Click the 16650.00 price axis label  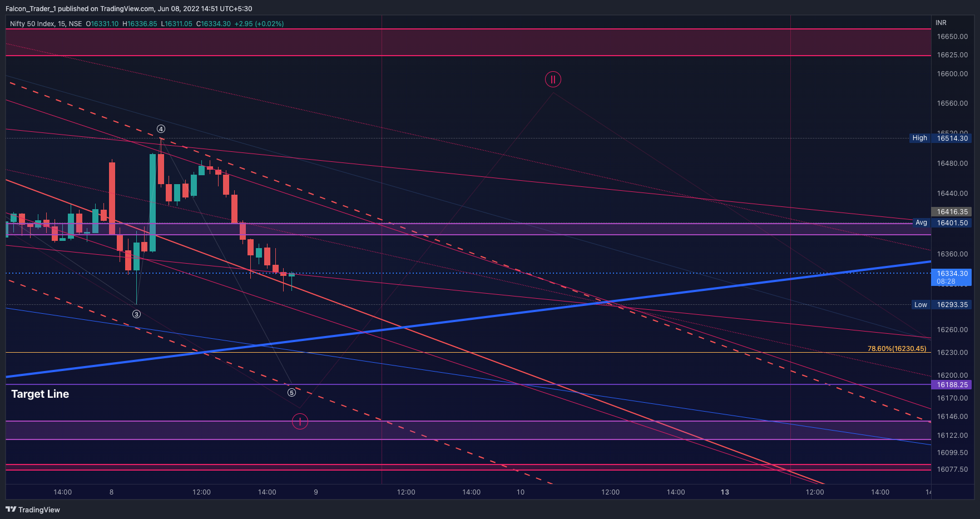tap(952, 37)
